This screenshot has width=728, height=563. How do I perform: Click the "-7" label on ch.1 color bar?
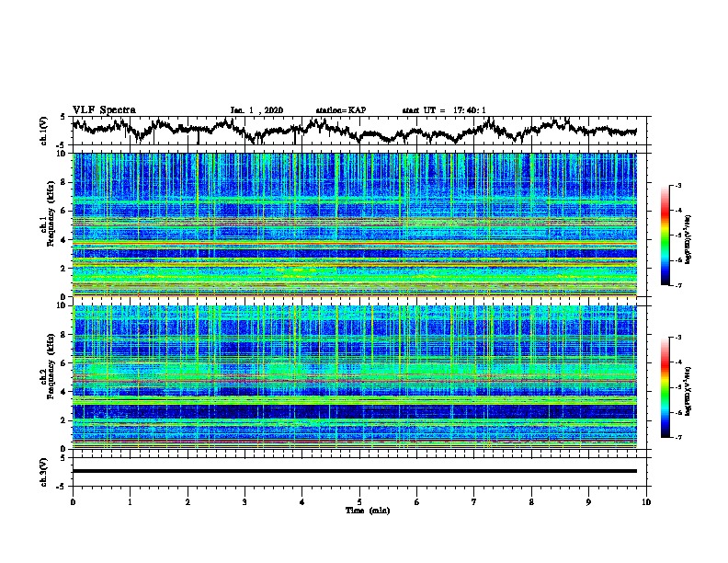pyautogui.click(x=677, y=285)
